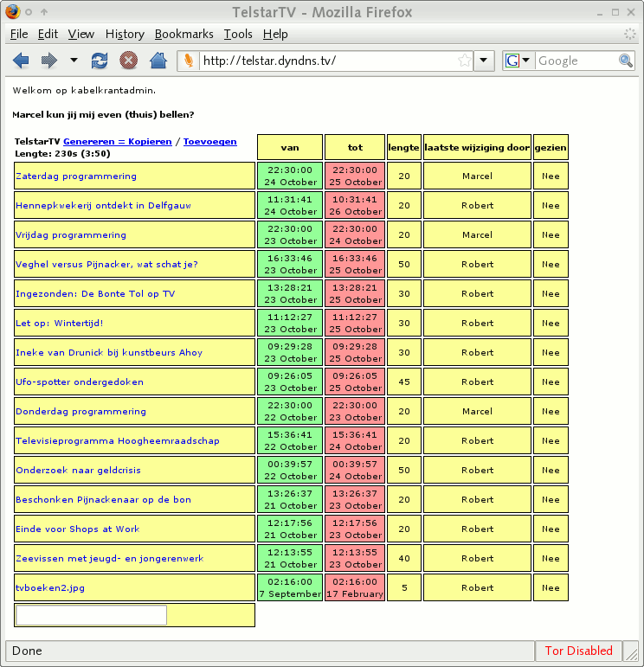Click the site identity icon in URL bar
The height and width of the screenshot is (667, 644).
pos(188,61)
